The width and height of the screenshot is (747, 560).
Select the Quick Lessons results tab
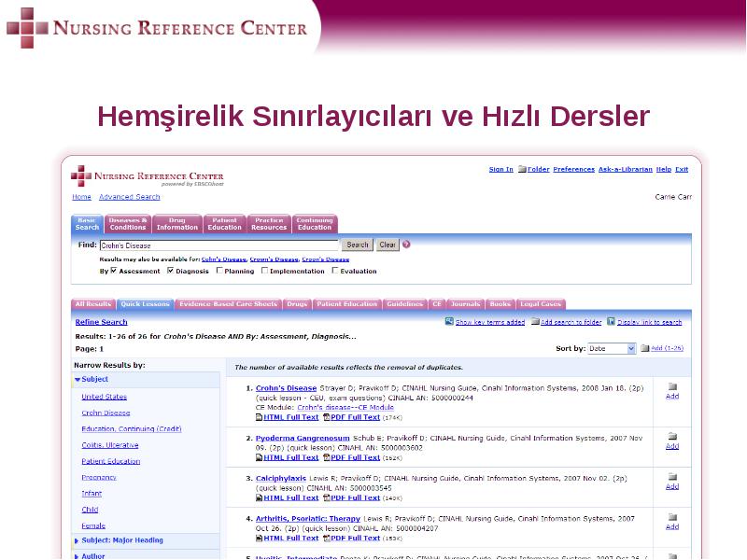click(145, 304)
